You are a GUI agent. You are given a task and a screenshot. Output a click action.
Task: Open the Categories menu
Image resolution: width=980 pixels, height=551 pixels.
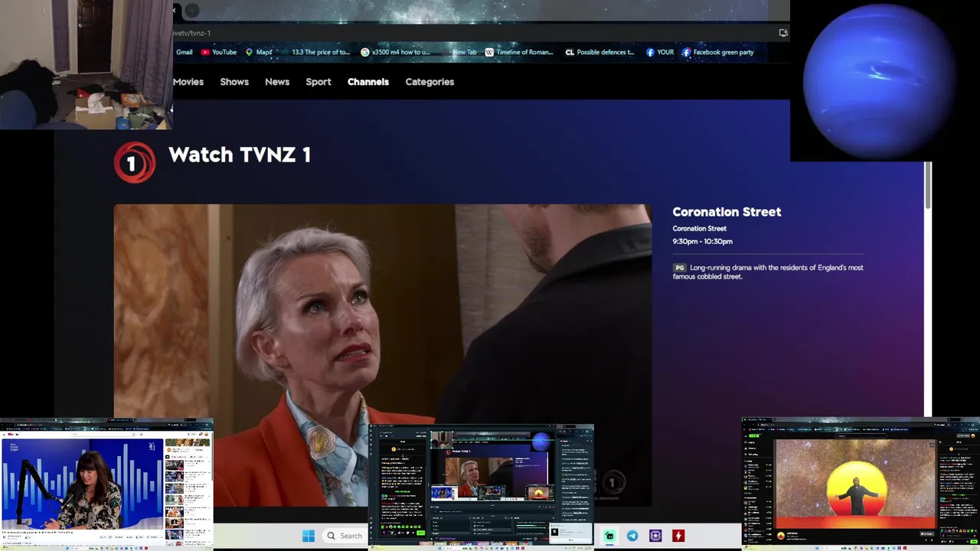[430, 82]
